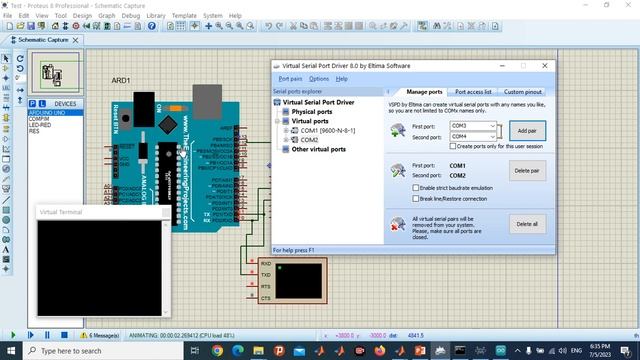Expand the COM1 [9600-N-8-1] tree node

pyautogui.click(x=286, y=130)
